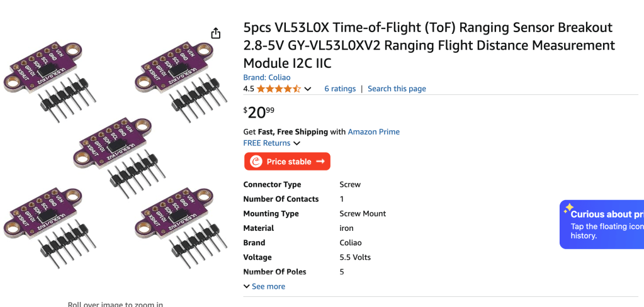
Task: Open the Curious about price history popup
Action: coord(604,224)
